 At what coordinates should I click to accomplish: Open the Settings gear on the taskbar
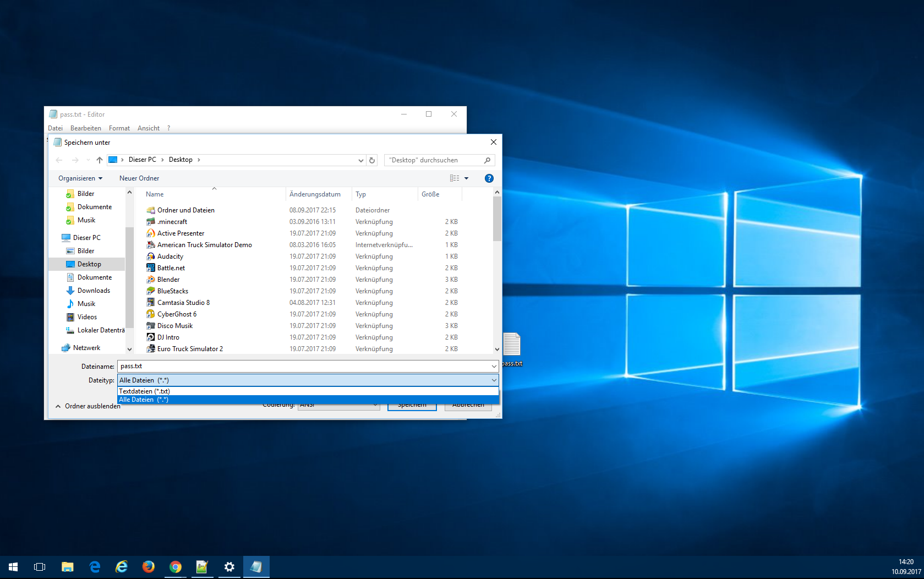tap(229, 567)
